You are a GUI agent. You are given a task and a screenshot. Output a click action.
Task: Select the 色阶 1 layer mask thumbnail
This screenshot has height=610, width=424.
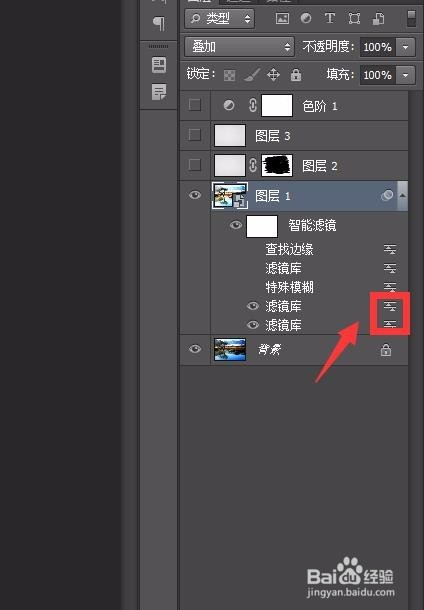pyautogui.click(x=277, y=105)
